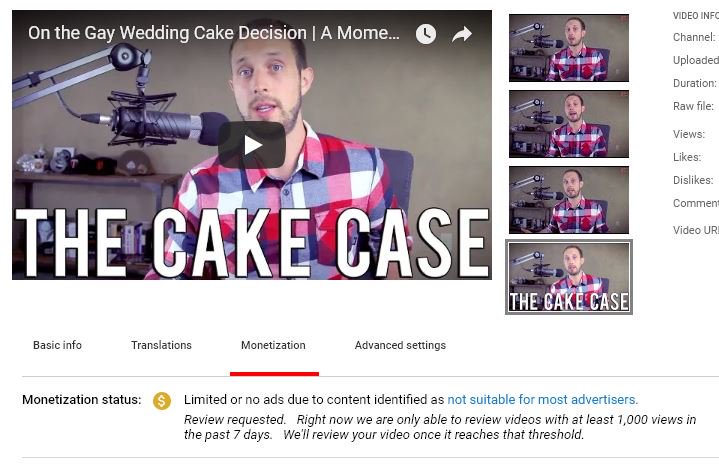
Task: Click the Watch Later clock icon
Action: [x=426, y=34]
